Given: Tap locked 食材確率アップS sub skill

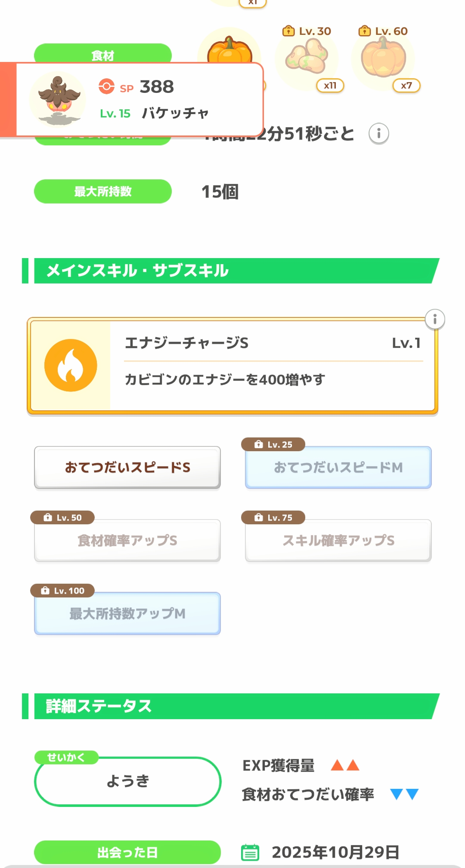Looking at the screenshot, I should coord(127,541).
